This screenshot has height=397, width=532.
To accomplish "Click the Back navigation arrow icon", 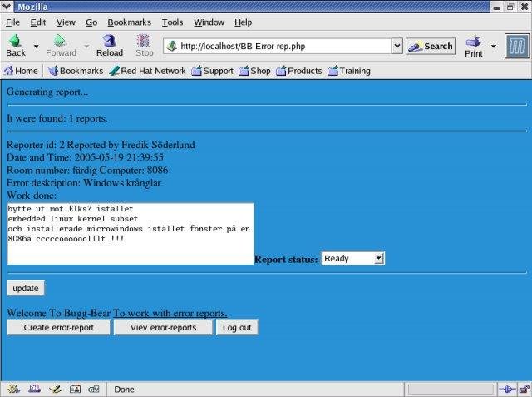I will (x=15, y=41).
